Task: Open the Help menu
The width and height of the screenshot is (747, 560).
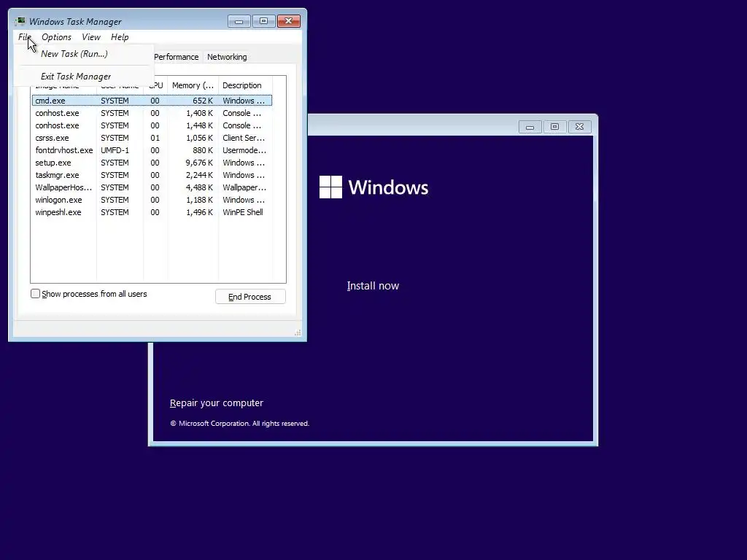Action: click(x=120, y=37)
